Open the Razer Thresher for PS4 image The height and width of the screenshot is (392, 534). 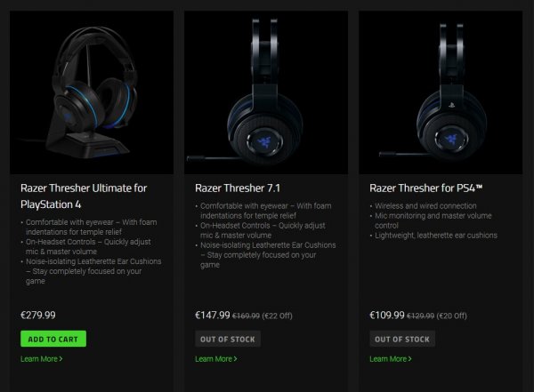(441, 92)
